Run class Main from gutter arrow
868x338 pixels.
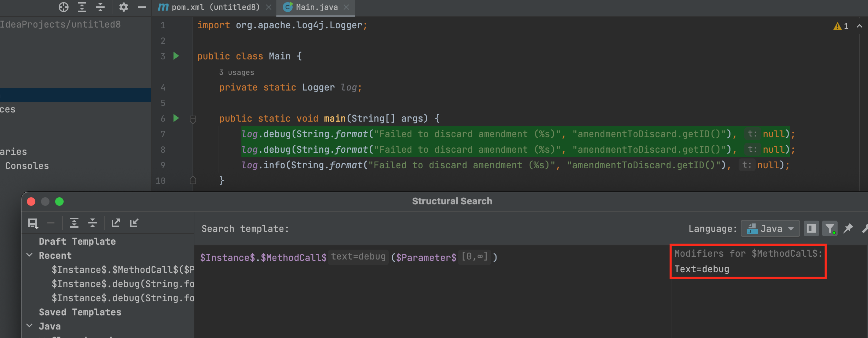(x=176, y=56)
